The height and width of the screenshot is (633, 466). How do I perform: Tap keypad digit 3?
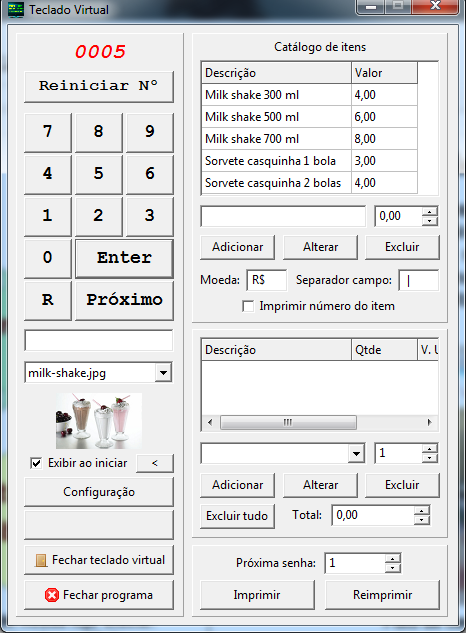point(150,216)
